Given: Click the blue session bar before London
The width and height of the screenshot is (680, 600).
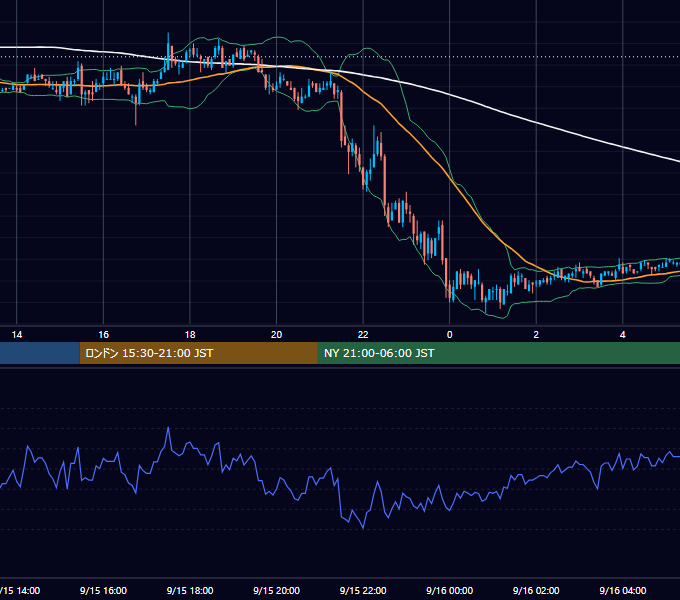Looking at the screenshot, I should (40, 353).
